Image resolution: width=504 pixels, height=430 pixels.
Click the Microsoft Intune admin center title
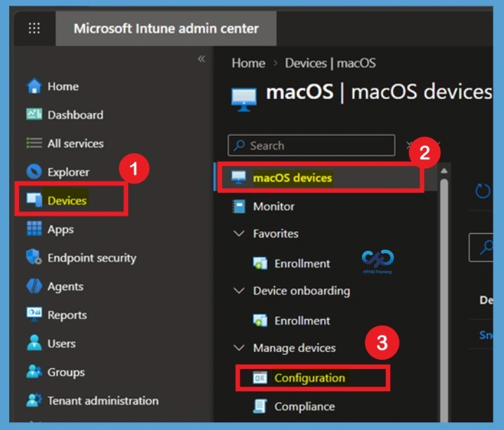166,29
